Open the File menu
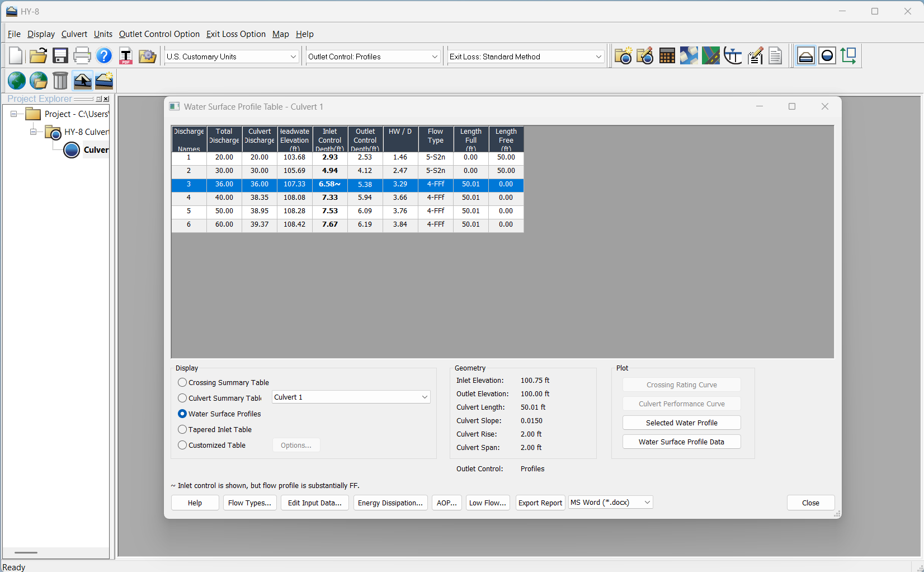924x572 pixels. [14, 34]
